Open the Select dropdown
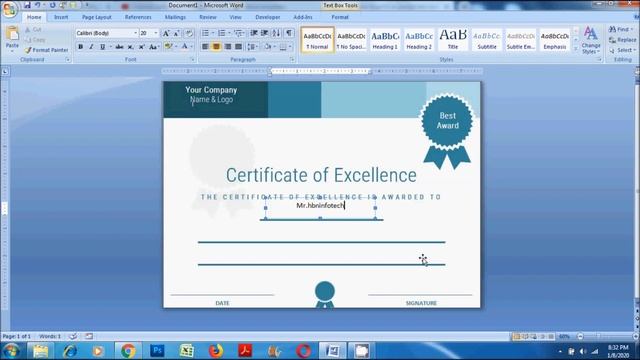 point(622,50)
